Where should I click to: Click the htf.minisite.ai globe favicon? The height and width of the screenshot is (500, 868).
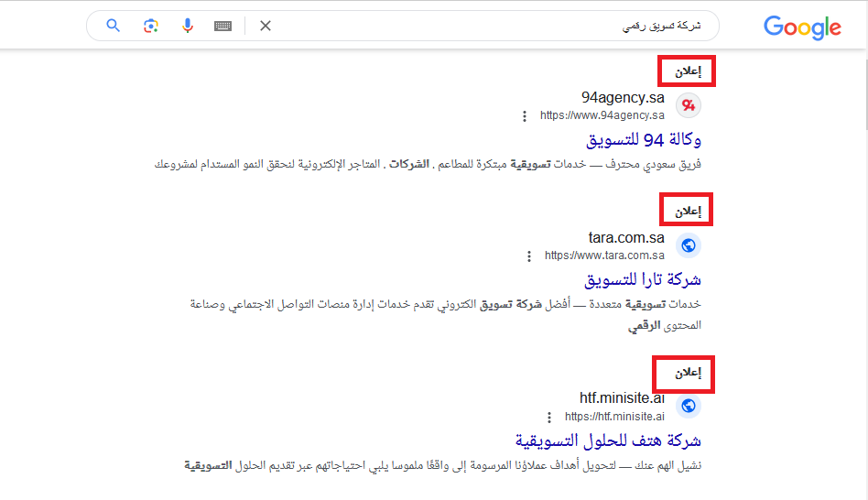(689, 406)
